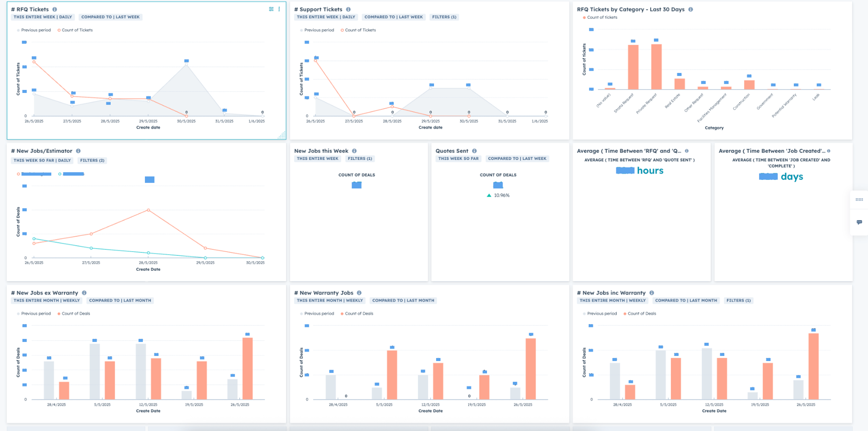The width and height of the screenshot is (868, 431).
Task: Click the Private Request bar in category chart
Action: (x=656, y=67)
